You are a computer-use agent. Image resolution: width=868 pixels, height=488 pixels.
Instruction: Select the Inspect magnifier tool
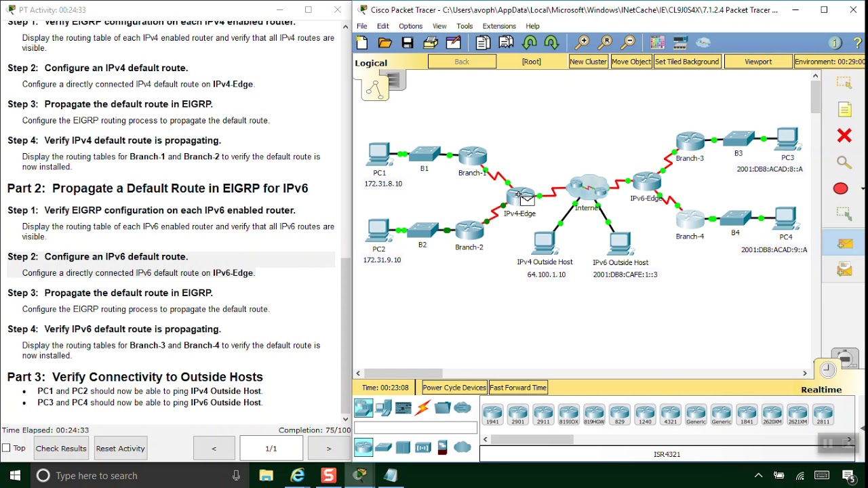pos(844,162)
